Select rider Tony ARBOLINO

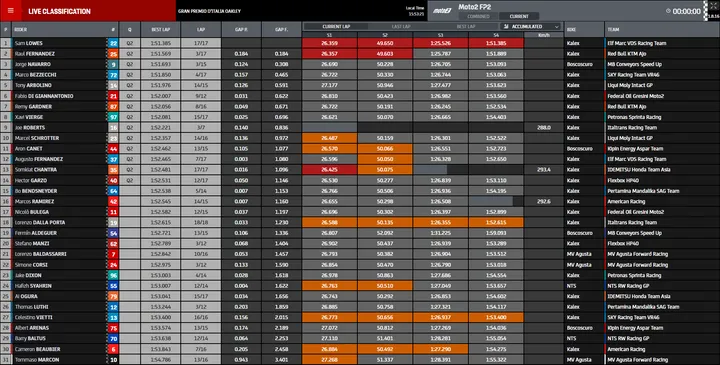33,85
